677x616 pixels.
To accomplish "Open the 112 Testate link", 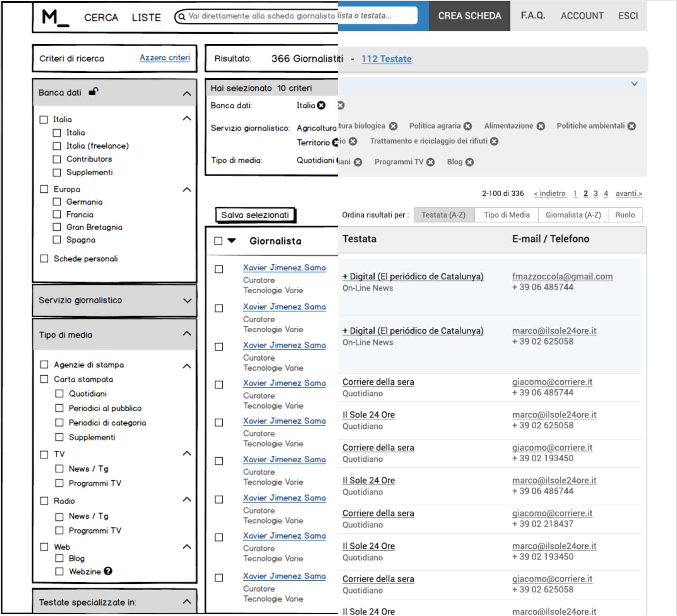I will coord(386,59).
